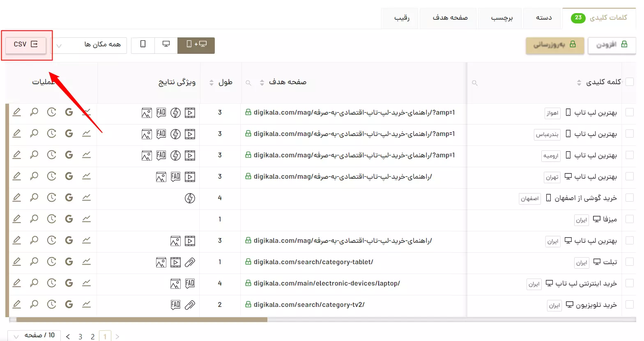
Task: Open search filter in کلمه کلیدی column header
Action: (475, 83)
